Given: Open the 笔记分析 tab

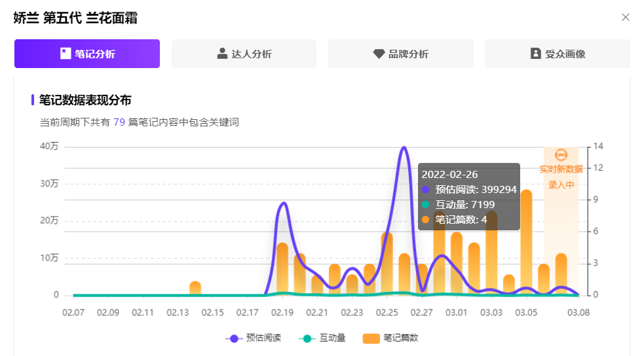Looking at the screenshot, I should click(87, 54).
